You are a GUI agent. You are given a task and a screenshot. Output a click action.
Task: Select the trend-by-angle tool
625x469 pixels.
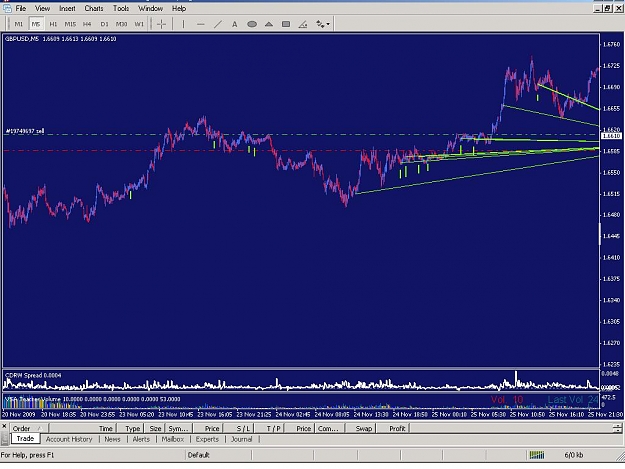[303, 24]
